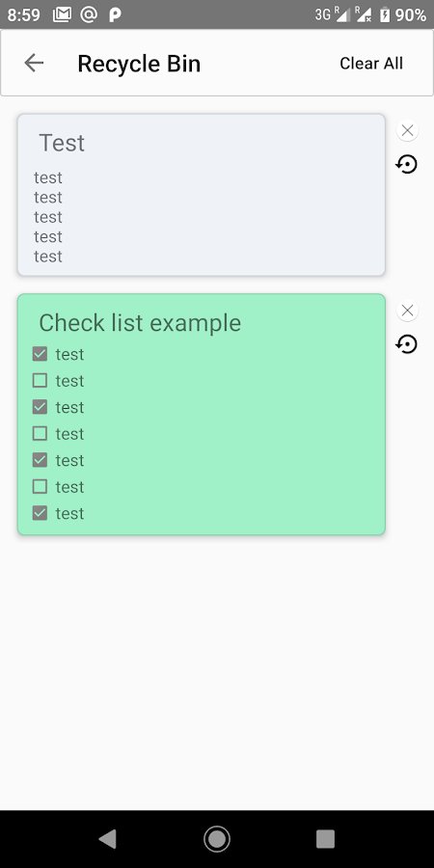Viewport: 434px width, 868px height.
Task: Check the second checklist item
Action: (40, 380)
